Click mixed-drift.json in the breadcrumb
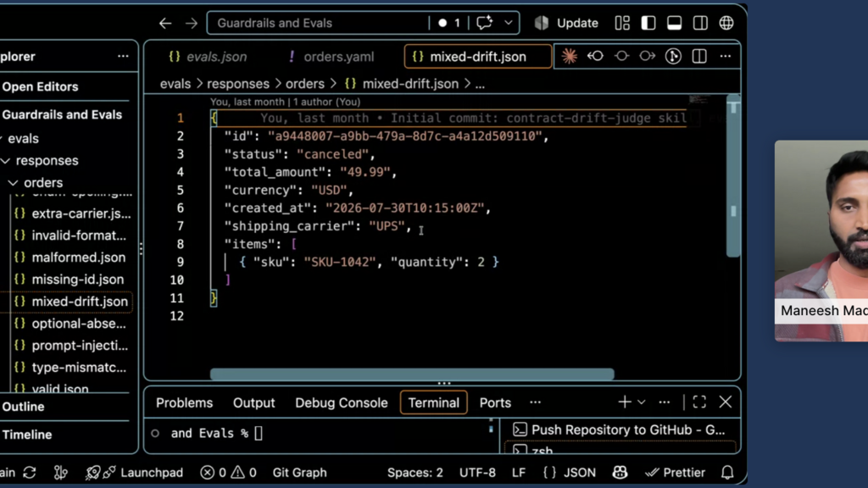 [410, 84]
